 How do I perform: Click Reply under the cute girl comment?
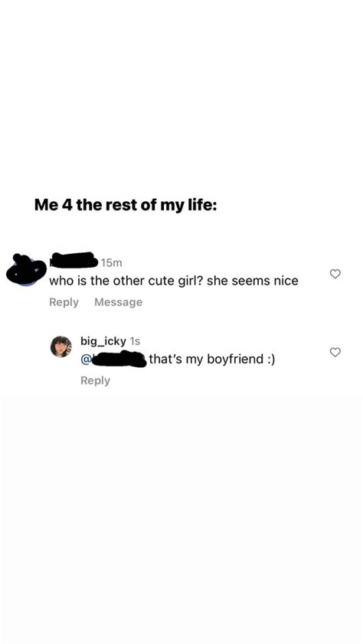tap(64, 302)
